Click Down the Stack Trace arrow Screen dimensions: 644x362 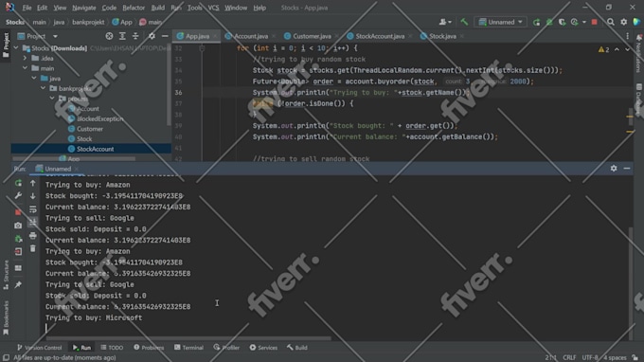(x=33, y=196)
